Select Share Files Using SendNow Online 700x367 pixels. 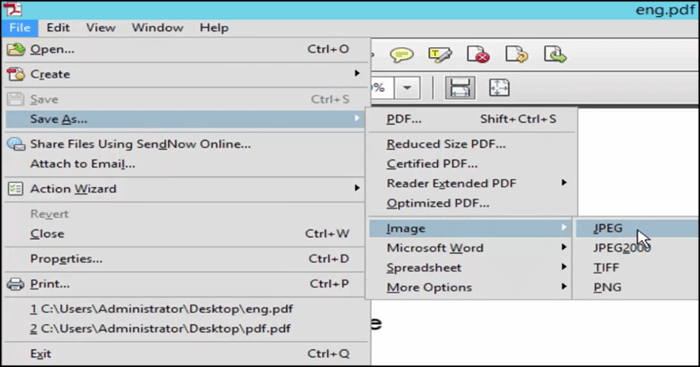click(x=185, y=144)
